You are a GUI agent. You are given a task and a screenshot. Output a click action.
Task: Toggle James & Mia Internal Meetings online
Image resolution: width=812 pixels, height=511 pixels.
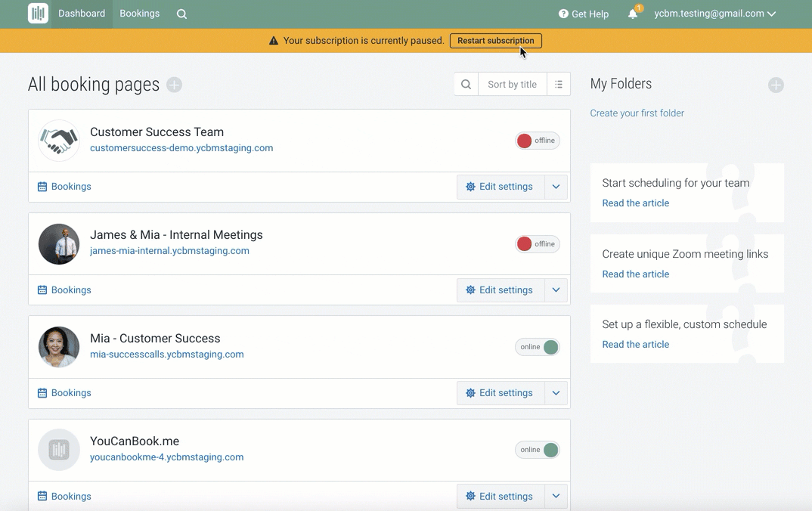click(538, 244)
